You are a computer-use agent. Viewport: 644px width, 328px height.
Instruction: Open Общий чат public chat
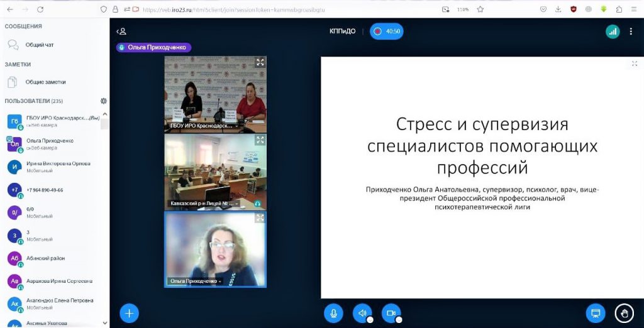click(x=39, y=45)
